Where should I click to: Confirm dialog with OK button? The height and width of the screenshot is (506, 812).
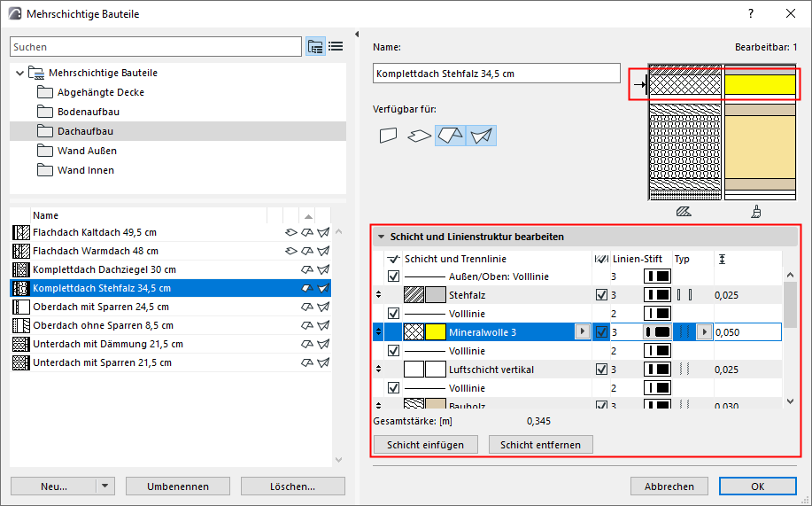click(x=758, y=487)
